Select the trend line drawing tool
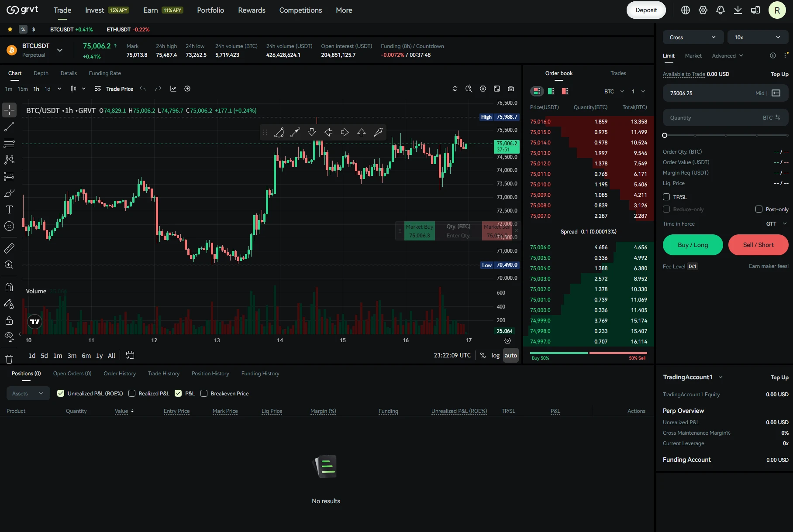The height and width of the screenshot is (532, 793). 9,127
